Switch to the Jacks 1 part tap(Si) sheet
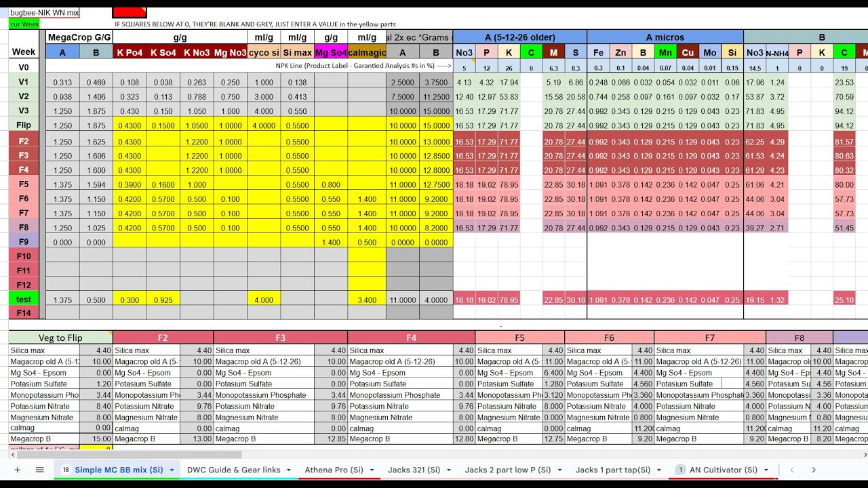Image resolution: width=868 pixels, height=488 pixels. coord(613,470)
